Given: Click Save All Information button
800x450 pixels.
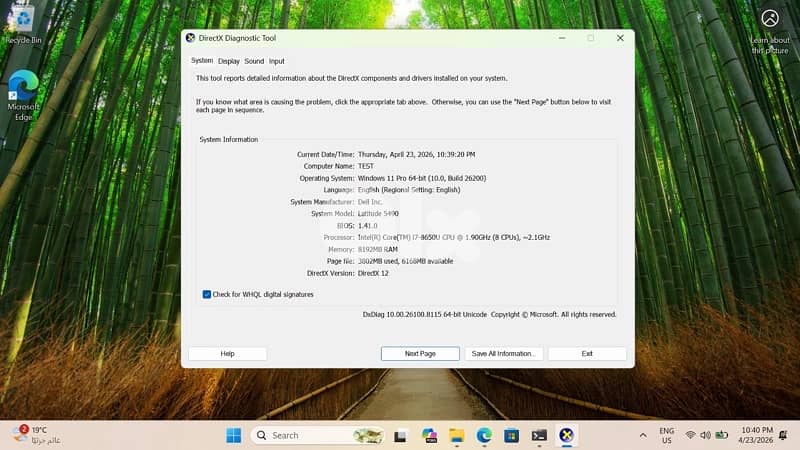Looking at the screenshot, I should pos(504,354).
